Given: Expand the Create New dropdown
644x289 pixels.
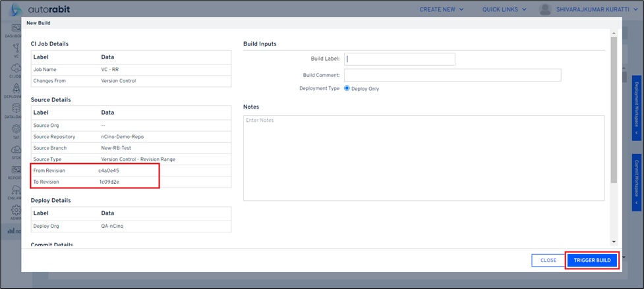Looking at the screenshot, I should tap(442, 10).
